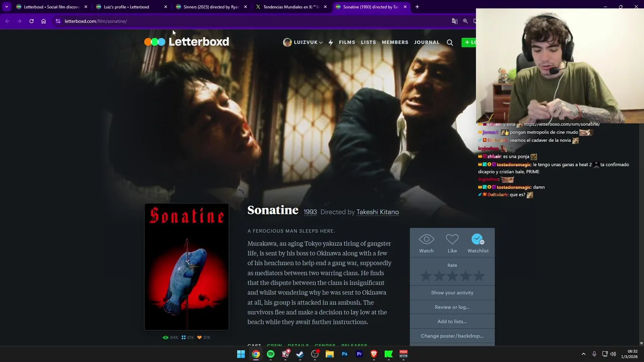
Task: Open File Explorer from the taskbar
Action: point(330,354)
